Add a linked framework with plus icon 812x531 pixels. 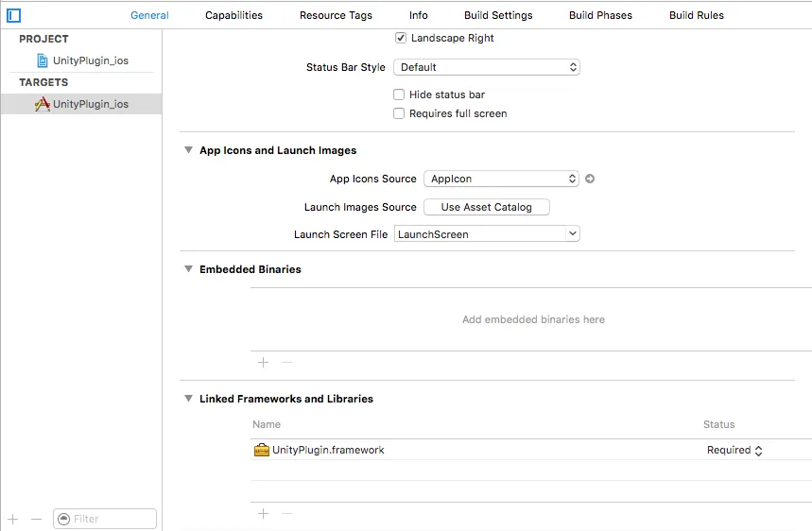coord(264,513)
